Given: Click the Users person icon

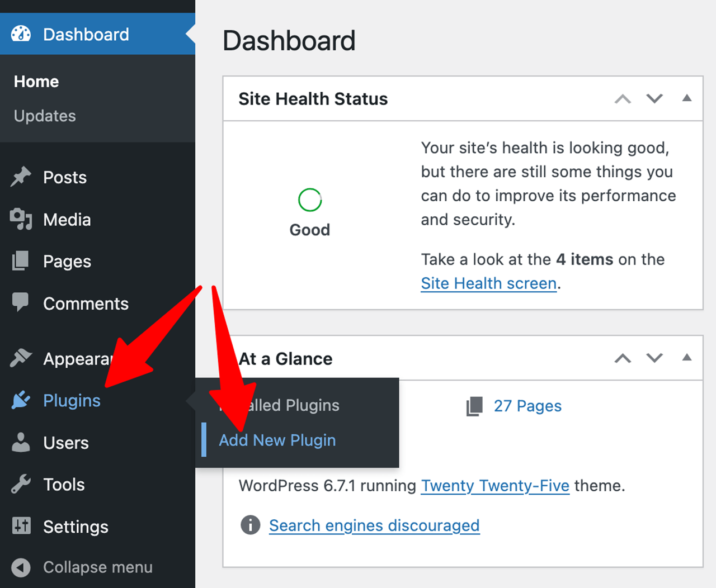Looking at the screenshot, I should (21, 442).
